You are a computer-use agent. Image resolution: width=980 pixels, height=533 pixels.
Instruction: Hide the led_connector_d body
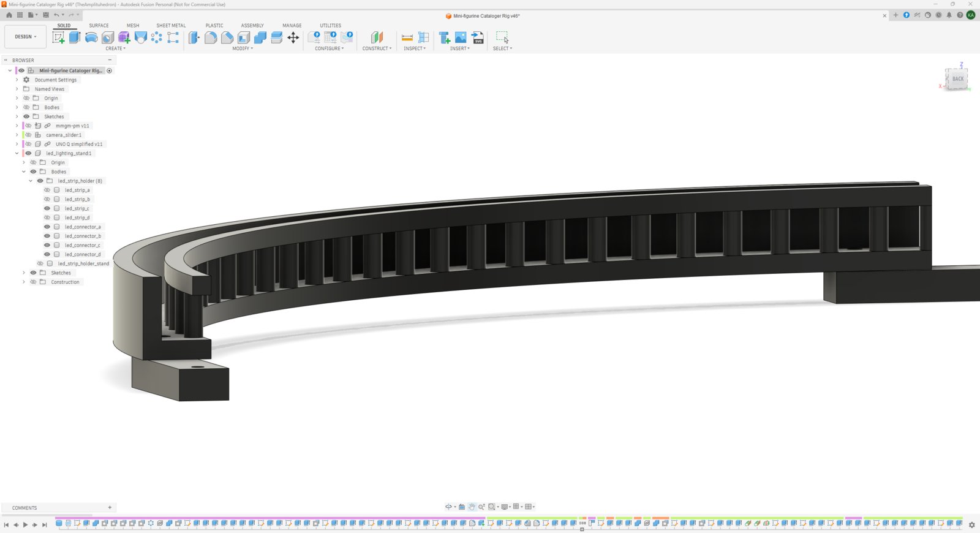pos(47,254)
